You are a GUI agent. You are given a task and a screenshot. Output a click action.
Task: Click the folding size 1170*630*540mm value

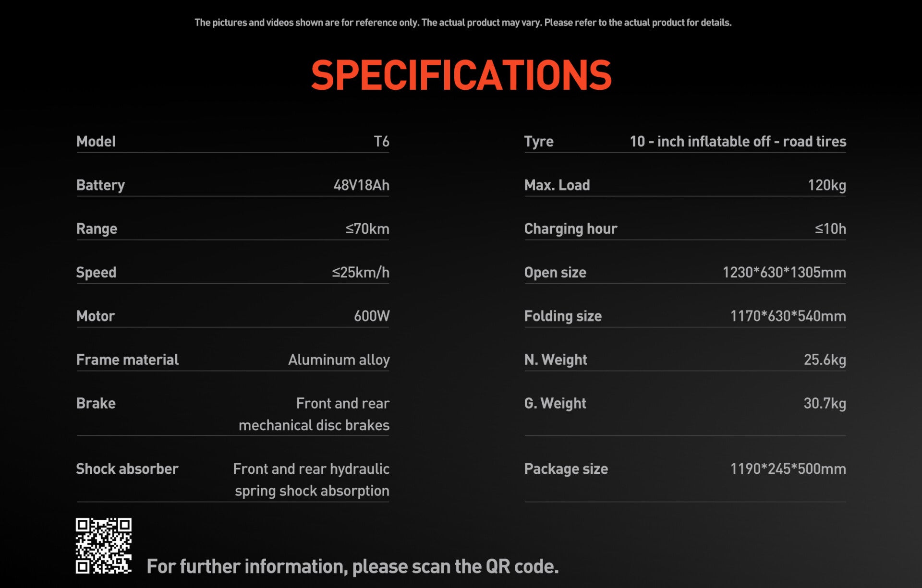point(788,316)
